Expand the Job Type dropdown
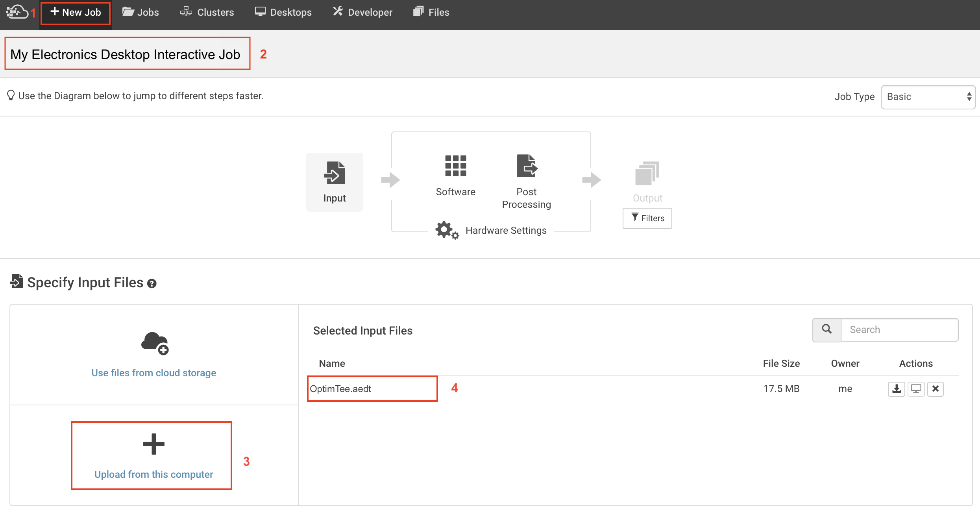Viewport: 980px width, 514px height. (x=928, y=97)
